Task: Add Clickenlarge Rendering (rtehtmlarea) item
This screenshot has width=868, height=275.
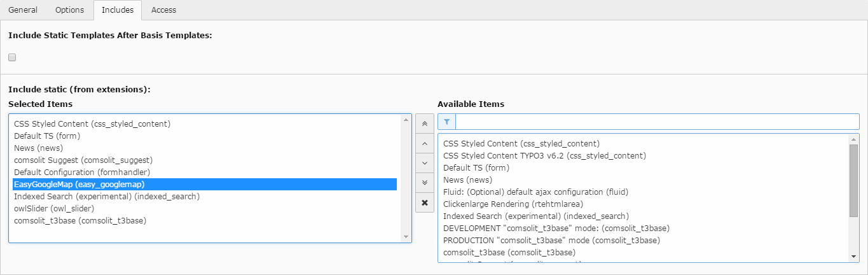Action: click(645, 204)
